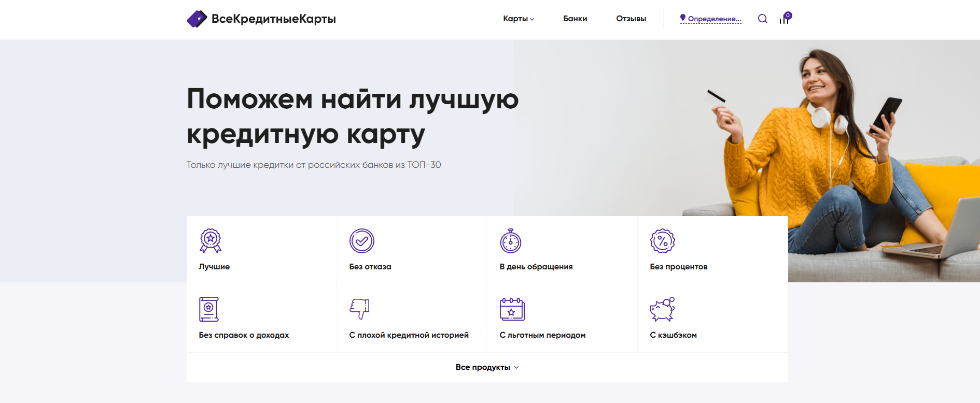The width and height of the screenshot is (980, 403).
Task: Select С плохой кредитной историей label
Action: (409, 335)
